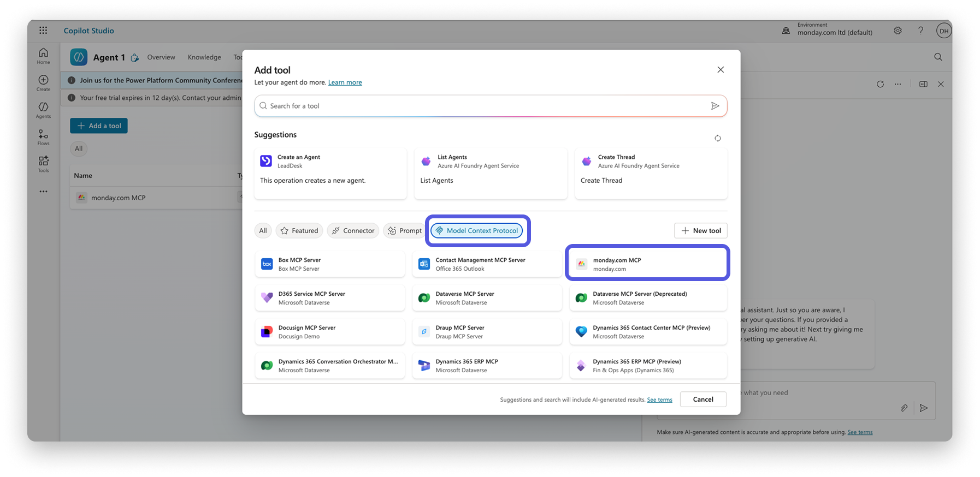Screen dimensions: 980x477
Task: Select the Model Context Protocol filter
Action: point(476,231)
